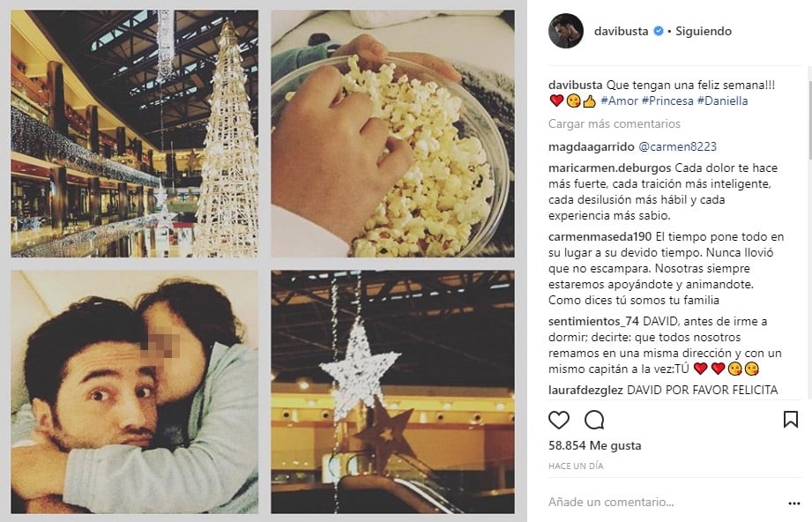The width and height of the screenshot is (812, 522).
Task: Like the post with the heart icon
Action: [559, 420]
